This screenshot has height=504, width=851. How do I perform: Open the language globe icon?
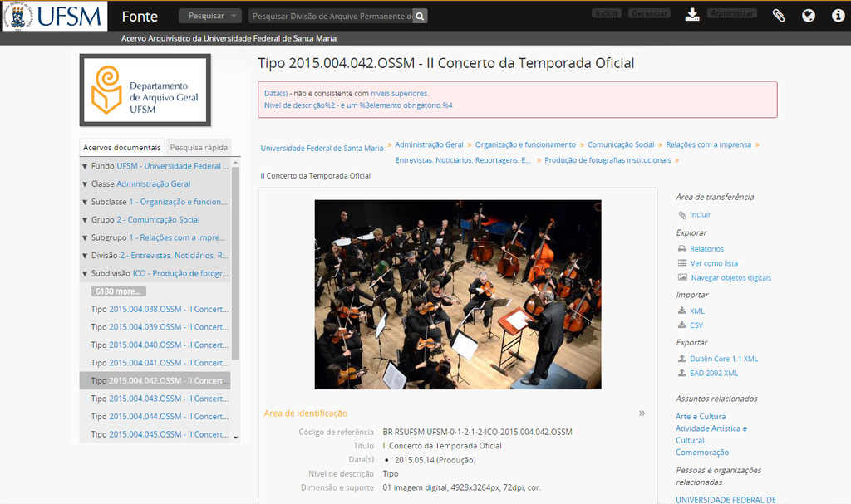pyautogui.click(x=808, y=15)
